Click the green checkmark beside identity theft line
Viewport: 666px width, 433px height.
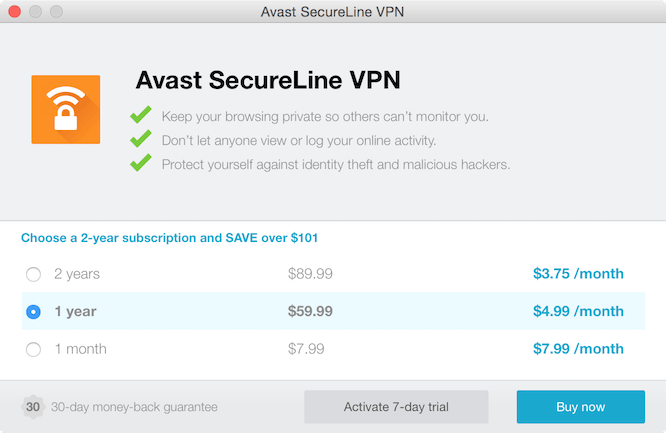coord(141,163)
